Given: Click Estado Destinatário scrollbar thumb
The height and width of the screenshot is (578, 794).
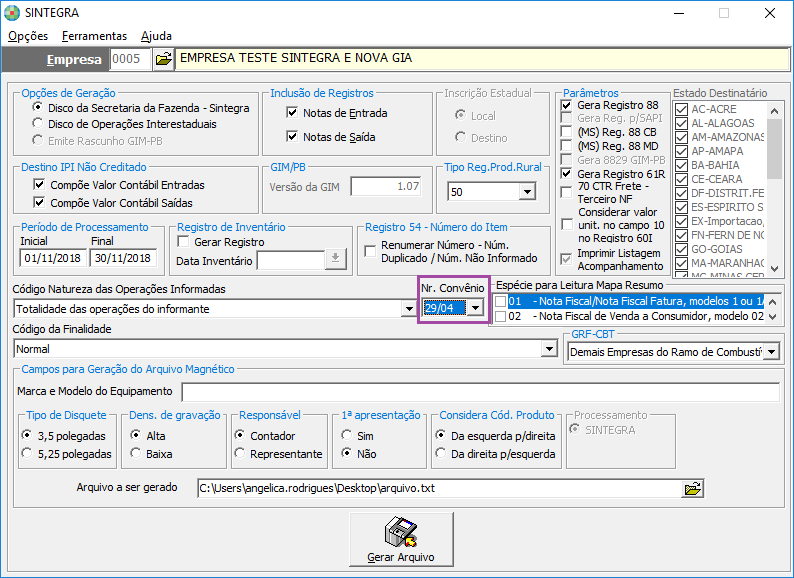Looking at the screenshot, I should pyautogui.click(x=774, y=148).
